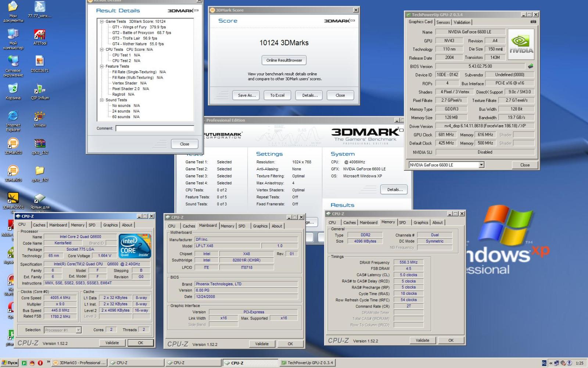
Task: Select the cpuz_152 folder icon on desktop
Action: 40,173
